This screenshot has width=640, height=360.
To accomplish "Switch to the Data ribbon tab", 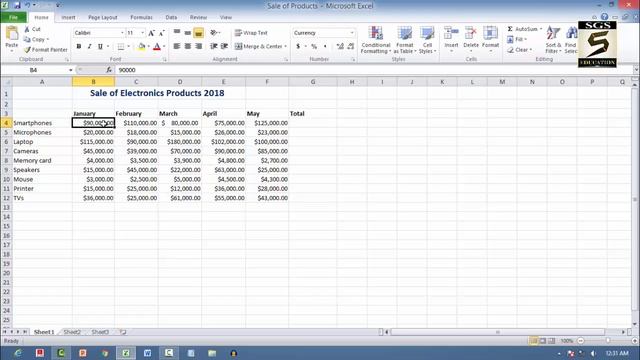I will coord(171,18).
